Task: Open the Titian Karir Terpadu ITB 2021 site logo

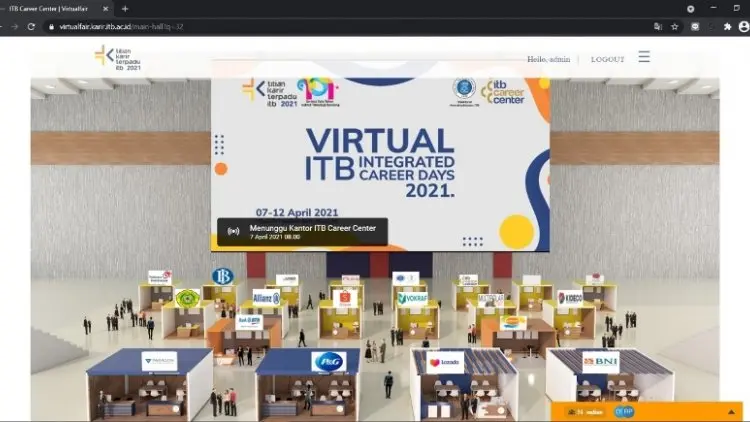Action: 118,58
